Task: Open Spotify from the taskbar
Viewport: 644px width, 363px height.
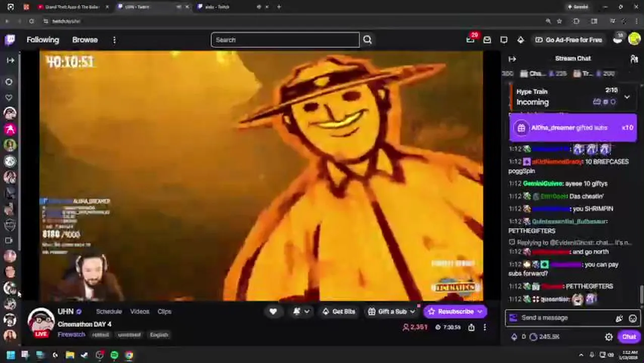Action: 114,355
